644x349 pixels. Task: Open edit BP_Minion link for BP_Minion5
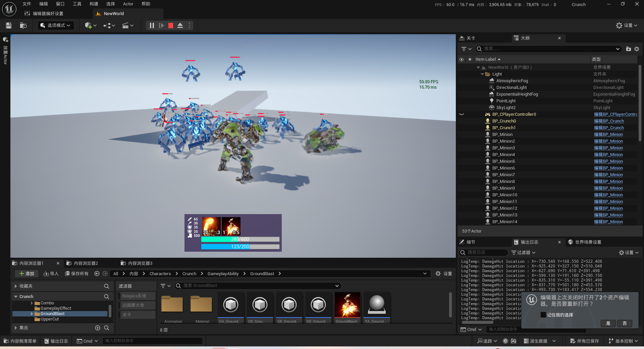(608, 161)
